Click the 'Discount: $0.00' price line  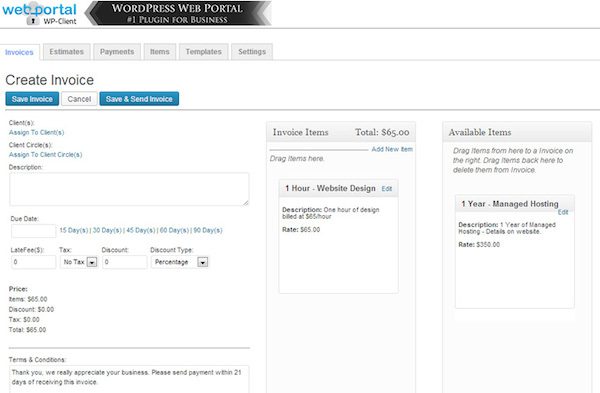[31, 309]
